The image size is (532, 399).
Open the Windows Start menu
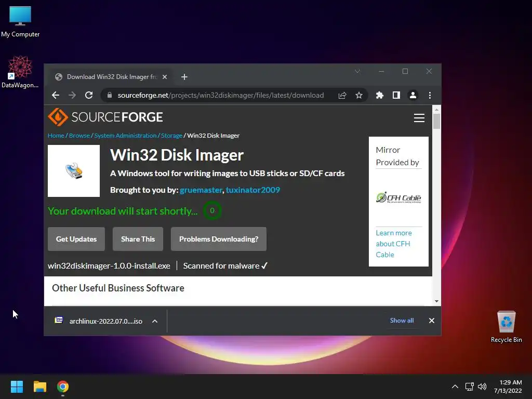[17, 387]
